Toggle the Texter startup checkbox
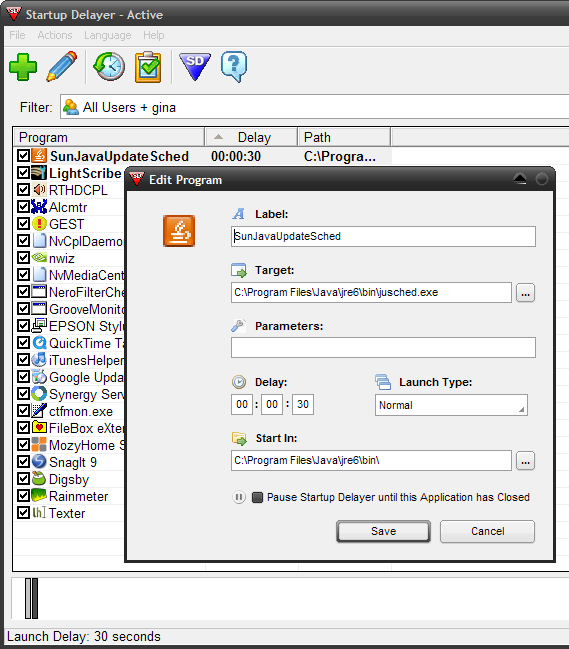Screen dimensions: 569x649 23,513
